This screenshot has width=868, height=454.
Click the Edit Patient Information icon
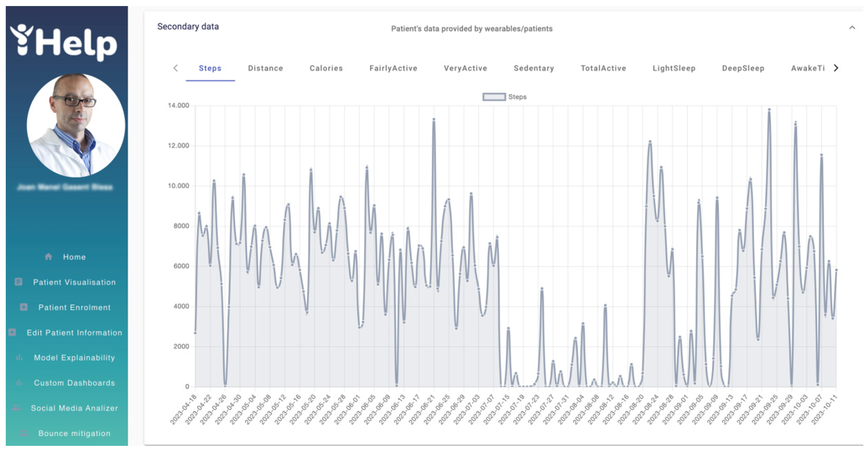point(12,332)
